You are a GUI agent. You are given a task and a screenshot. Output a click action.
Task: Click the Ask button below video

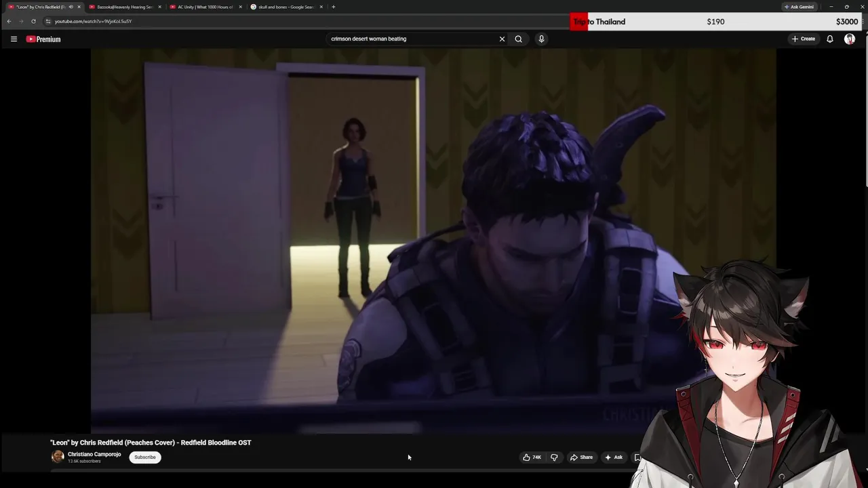[614, 457]
